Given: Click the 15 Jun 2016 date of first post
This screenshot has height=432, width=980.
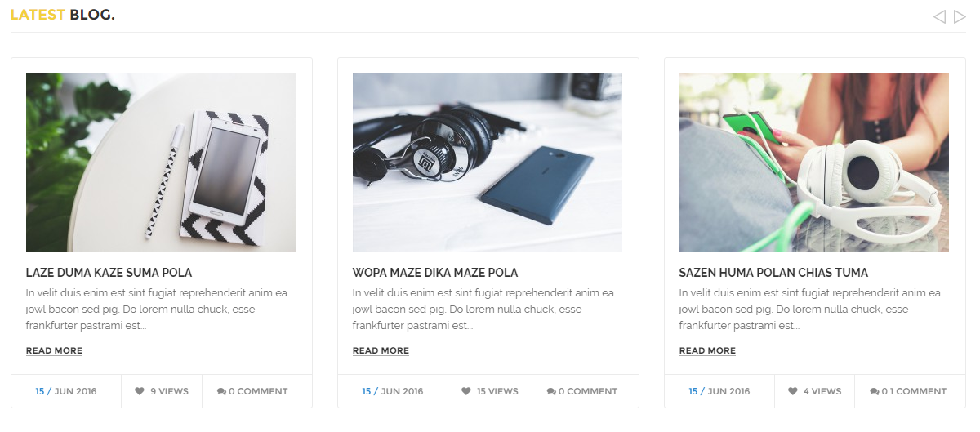Looking at the screenshot, I should click(x=66, y=391).
